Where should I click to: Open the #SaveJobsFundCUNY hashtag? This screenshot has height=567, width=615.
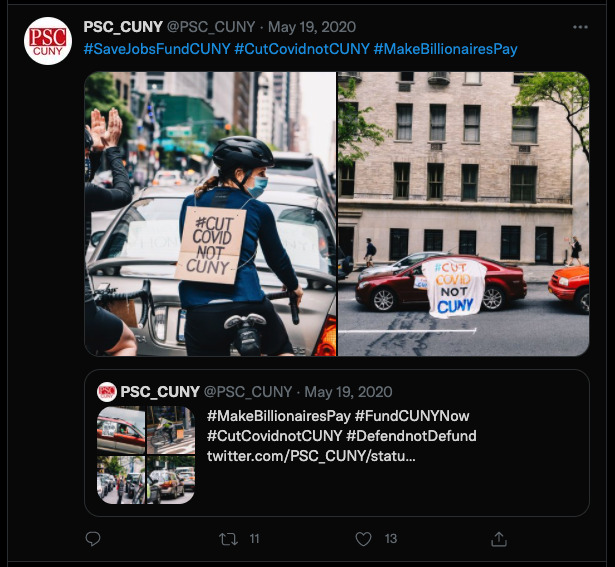pyautogui.click(x=157, y=49)
